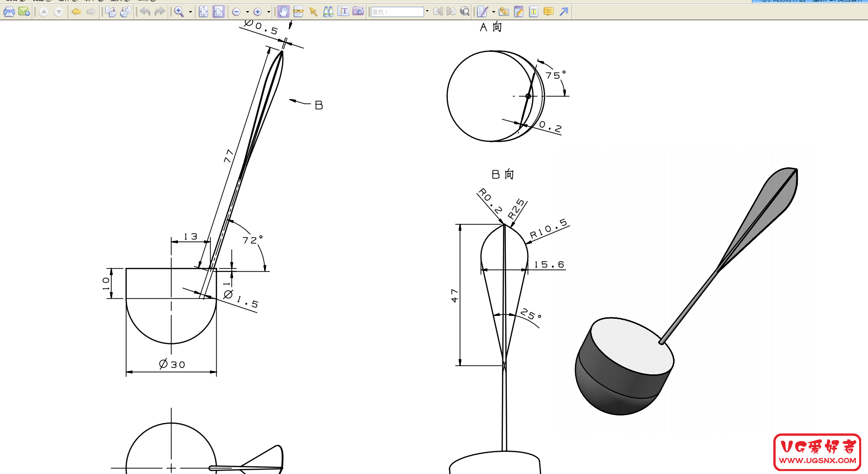This screenshot has width=868, height=474.
Task: Open the Find field dropdown arrow
Action: [x=427, y=12]
